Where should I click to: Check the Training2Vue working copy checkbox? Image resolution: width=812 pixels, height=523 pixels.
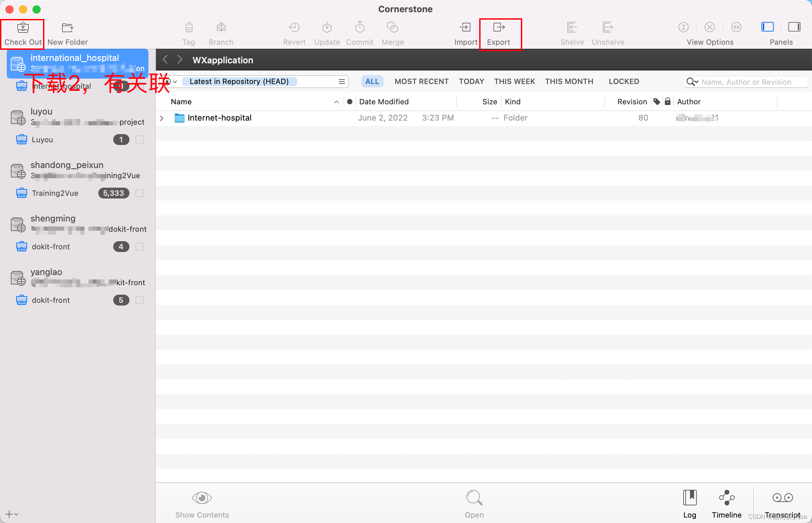tap(139, 193)
